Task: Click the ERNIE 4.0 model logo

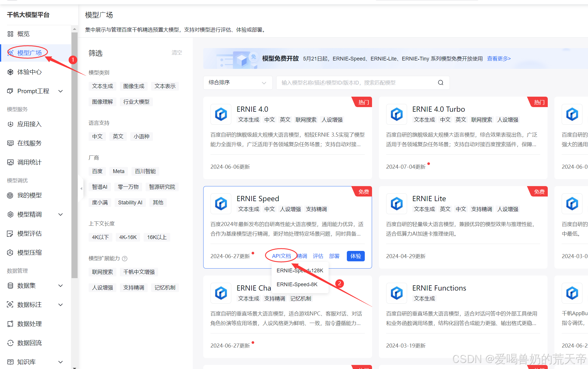Action: (221, 114)
